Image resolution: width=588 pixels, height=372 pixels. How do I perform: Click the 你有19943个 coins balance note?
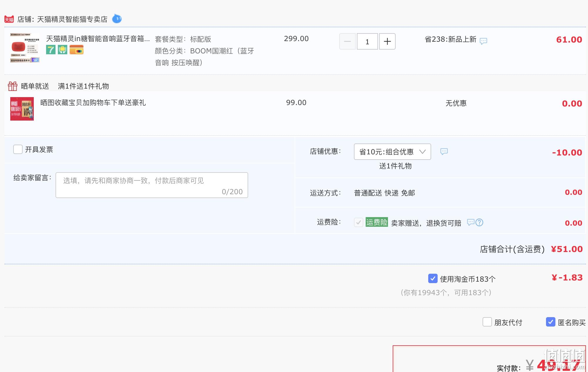pyautogui.click(x=446, y=292)
